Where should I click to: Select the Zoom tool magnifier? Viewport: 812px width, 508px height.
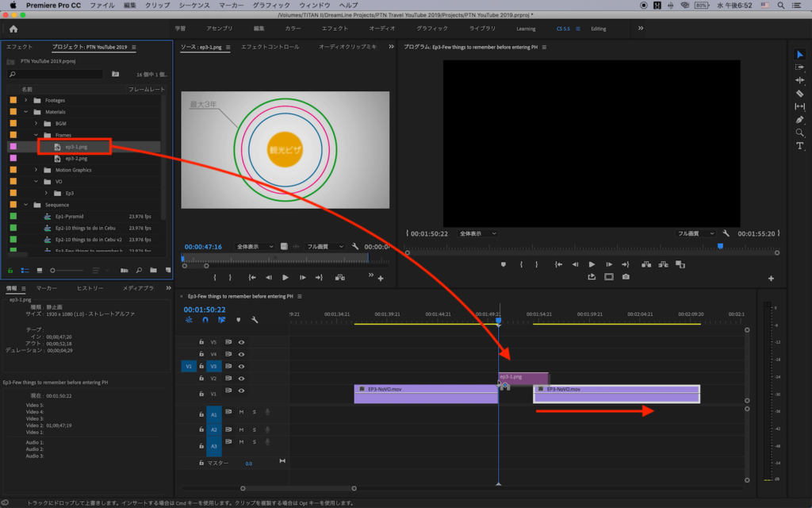tap(799, 133)
